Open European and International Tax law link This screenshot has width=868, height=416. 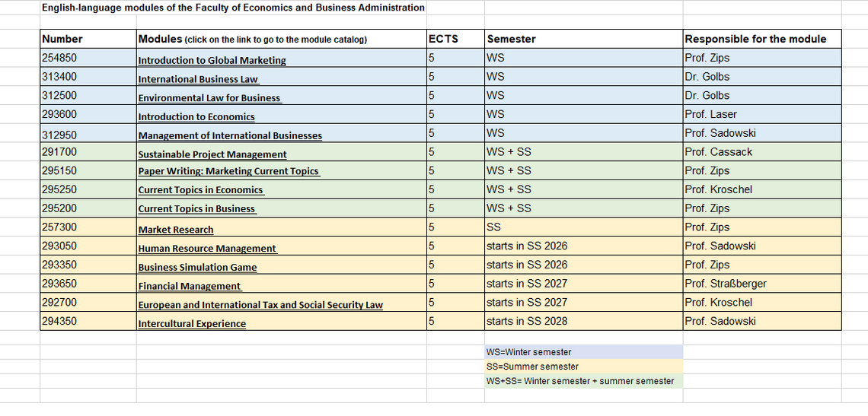(260, 306)
